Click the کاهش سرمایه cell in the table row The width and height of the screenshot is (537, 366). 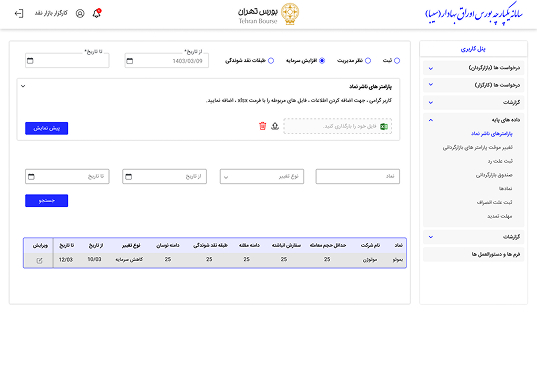129,260
